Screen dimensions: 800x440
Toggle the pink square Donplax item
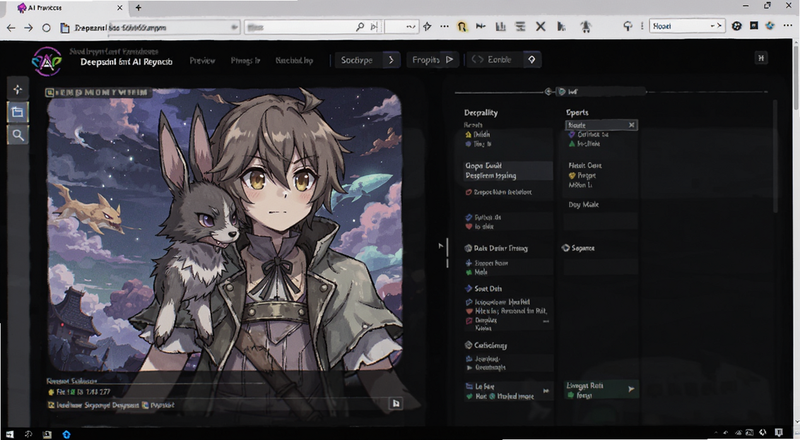(481, 321)
